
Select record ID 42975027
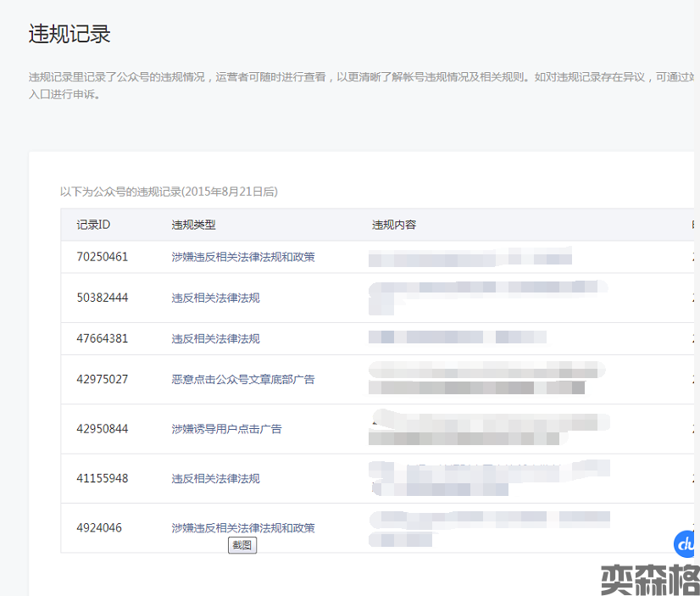click(x=103, y=380)
